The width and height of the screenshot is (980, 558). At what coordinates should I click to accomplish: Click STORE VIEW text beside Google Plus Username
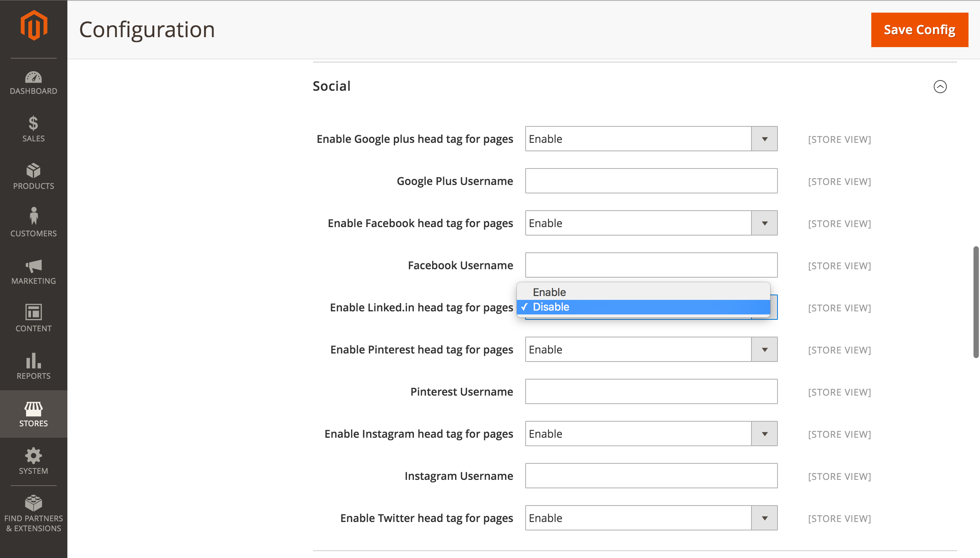pos(840,182)
